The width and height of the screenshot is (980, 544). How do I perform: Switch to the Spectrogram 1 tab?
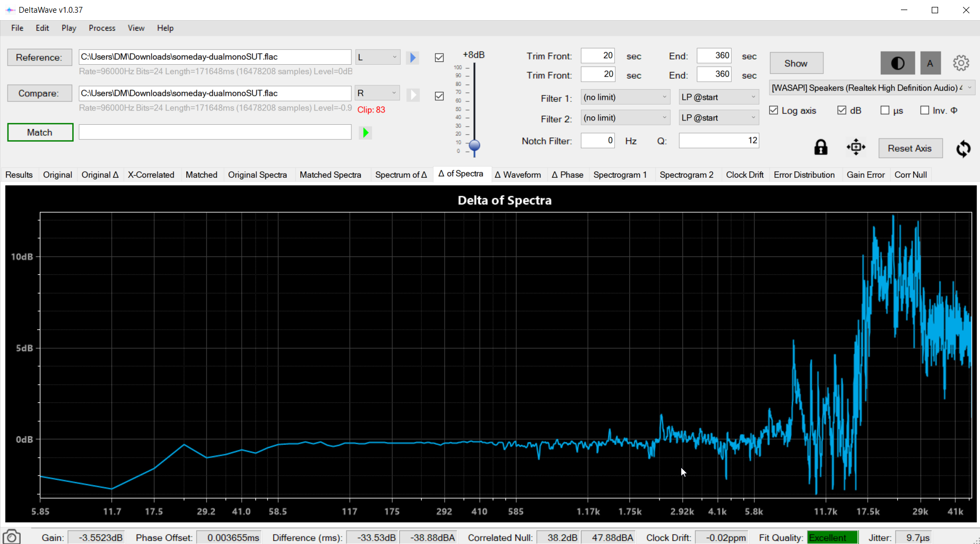620,175
